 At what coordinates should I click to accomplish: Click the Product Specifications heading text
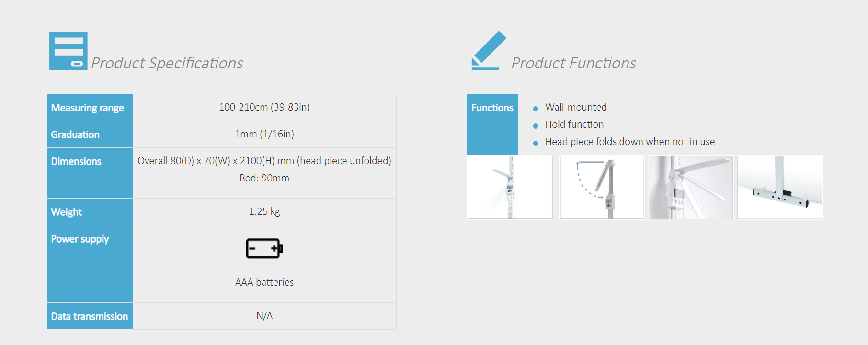(x=167, y=63)
